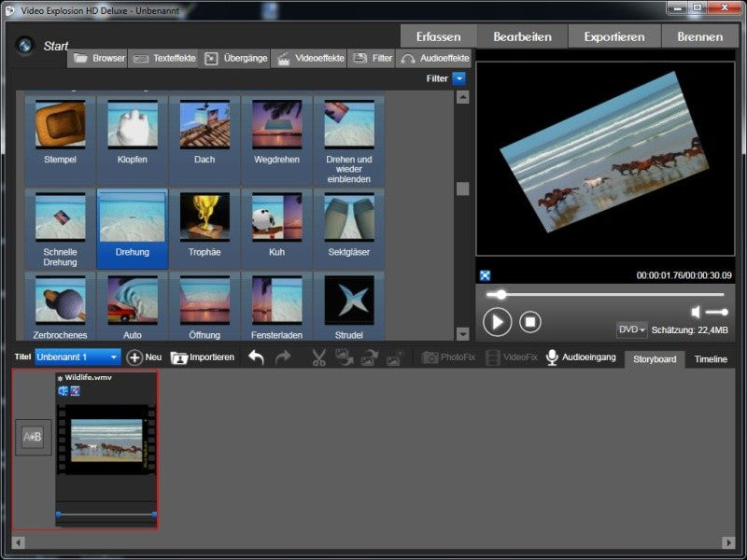This screenshot has height=560, width=747.
Task: Open the Audioeingang microphone tool
Action: click(x=581, y=357)
